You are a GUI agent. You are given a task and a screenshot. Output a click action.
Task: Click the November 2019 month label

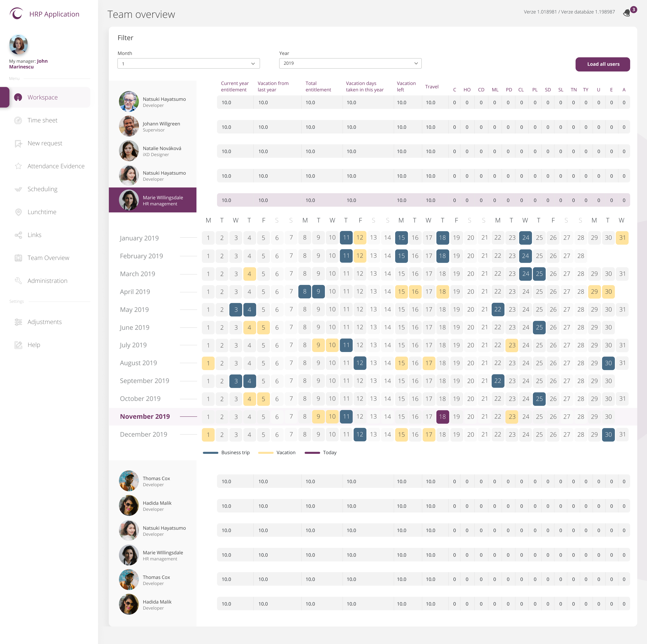click(145, 416)
